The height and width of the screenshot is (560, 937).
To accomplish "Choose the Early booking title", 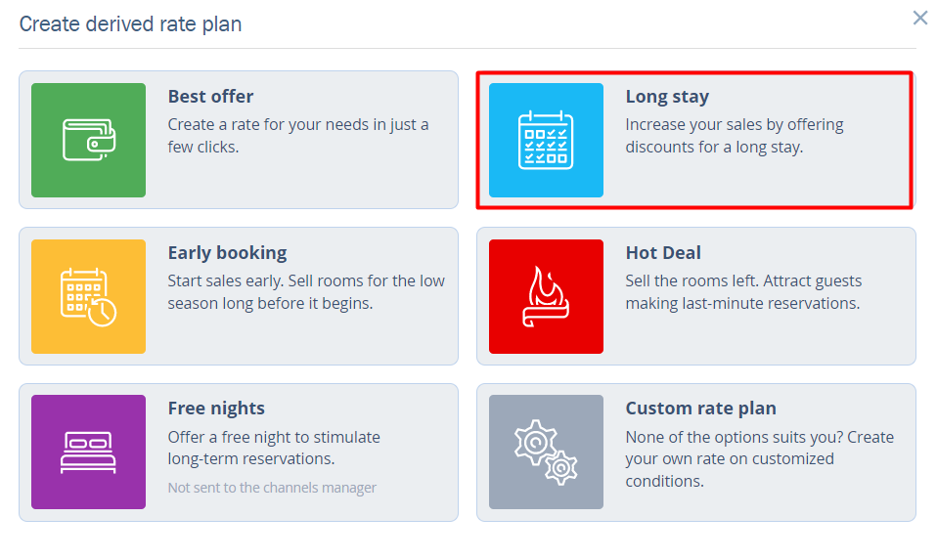I will (x=227, y=252).
